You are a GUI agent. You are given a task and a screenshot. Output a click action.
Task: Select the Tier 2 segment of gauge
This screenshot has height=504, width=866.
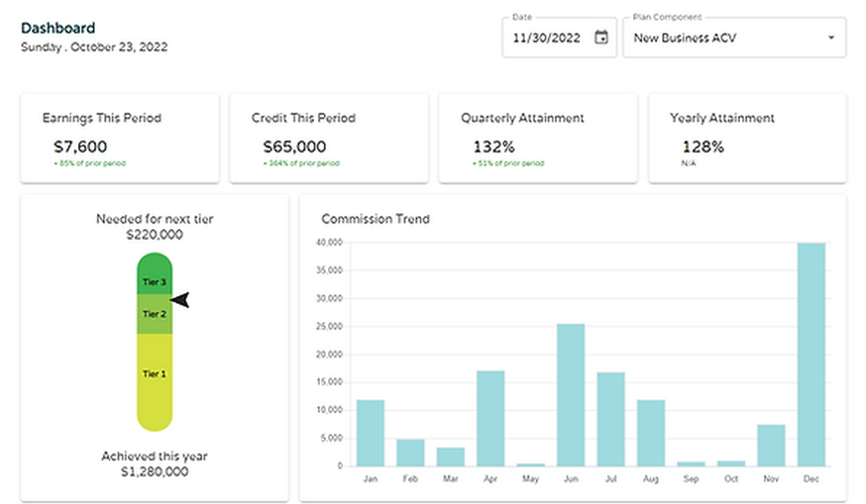pos(155,314)
